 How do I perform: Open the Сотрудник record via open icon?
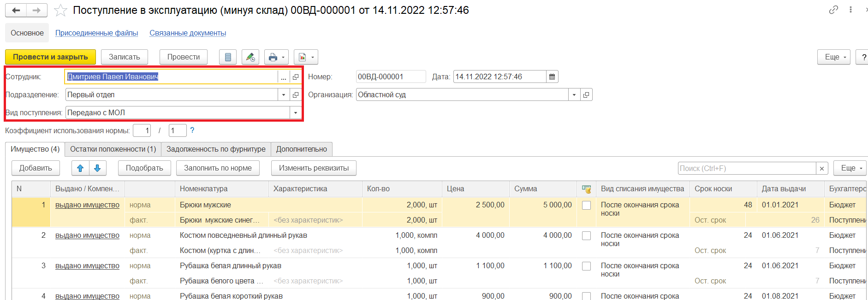(296, 77)
